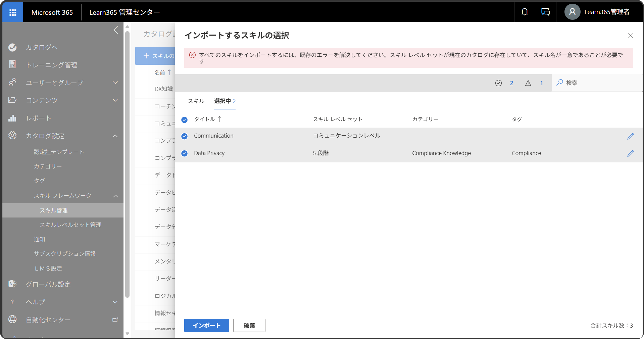Viewport: 644px width, 339px height.
Task: Open トレーニング管理 from sidebar
Action: coord(52,65)
